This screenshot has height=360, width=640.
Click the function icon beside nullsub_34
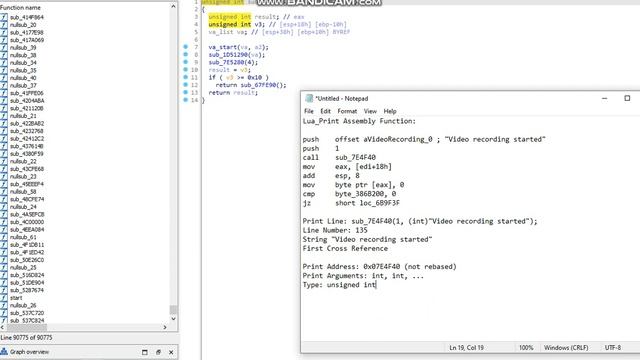coord(4,63)
